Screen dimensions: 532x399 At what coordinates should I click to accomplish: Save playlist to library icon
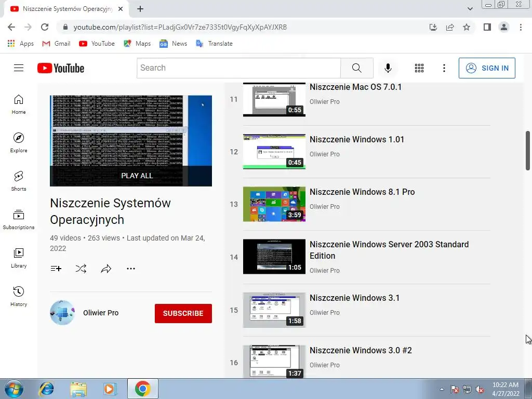click(56, 269)
